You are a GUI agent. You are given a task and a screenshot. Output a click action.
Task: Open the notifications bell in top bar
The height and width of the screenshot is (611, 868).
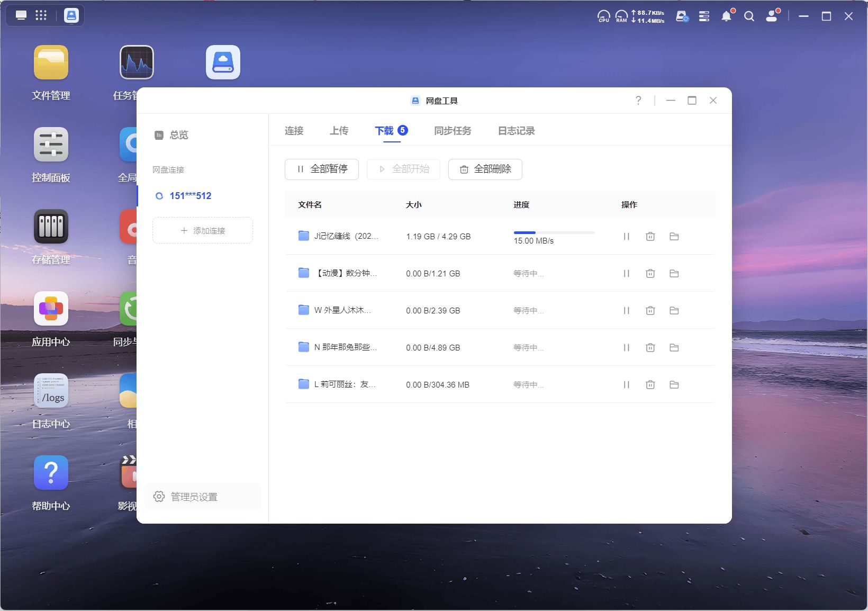tap(727, 16)
